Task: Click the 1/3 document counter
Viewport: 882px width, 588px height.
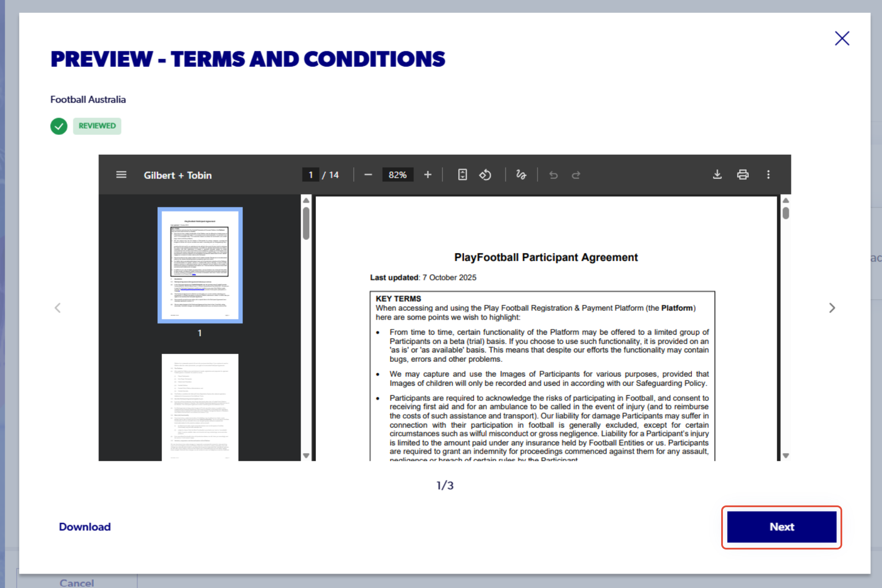Action: pyautogui.click(x=445, y=486)
